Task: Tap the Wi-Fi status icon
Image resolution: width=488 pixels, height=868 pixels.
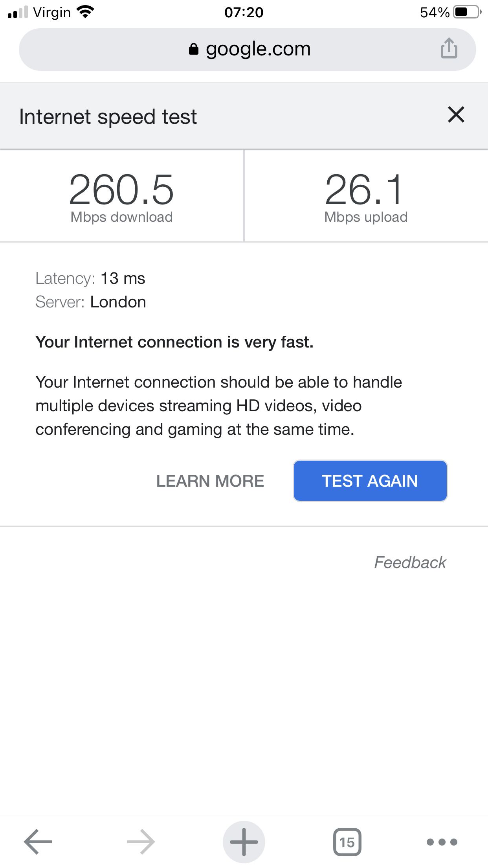Action: click(x=85, y=12)
